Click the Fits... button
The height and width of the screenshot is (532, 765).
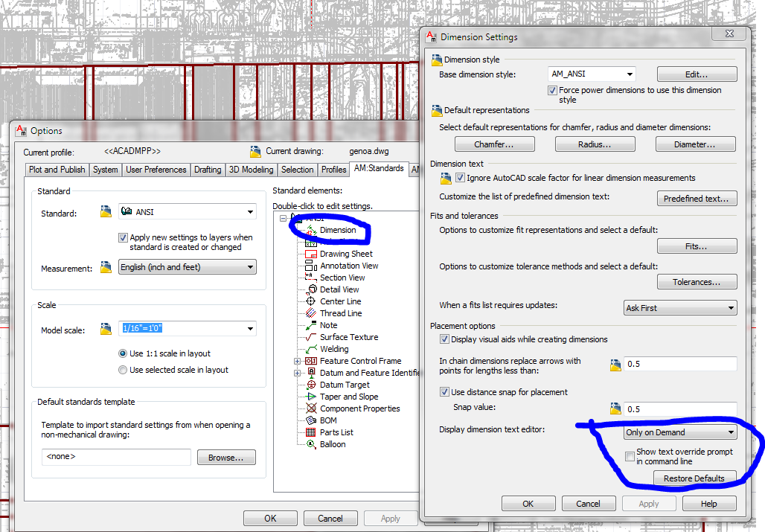click(697, 246)
